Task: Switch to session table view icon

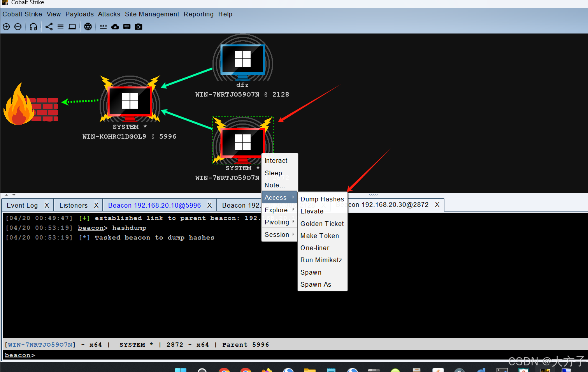Action: point(61,26)
